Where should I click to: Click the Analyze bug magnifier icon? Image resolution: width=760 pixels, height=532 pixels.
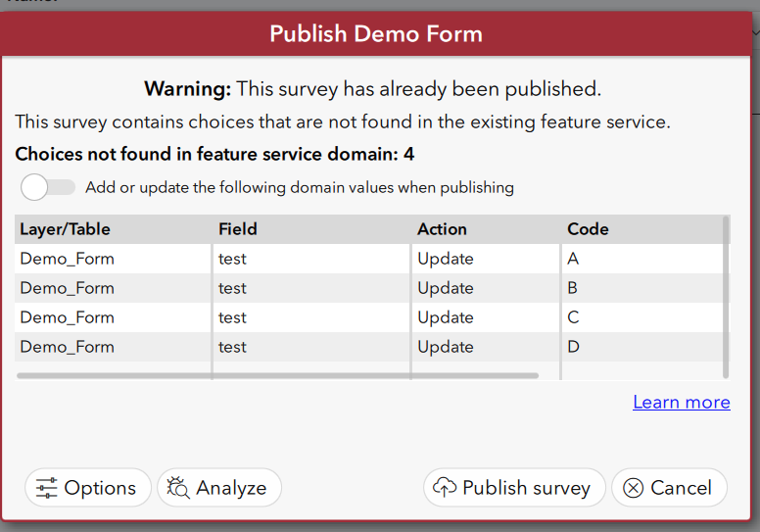[178, 488]
